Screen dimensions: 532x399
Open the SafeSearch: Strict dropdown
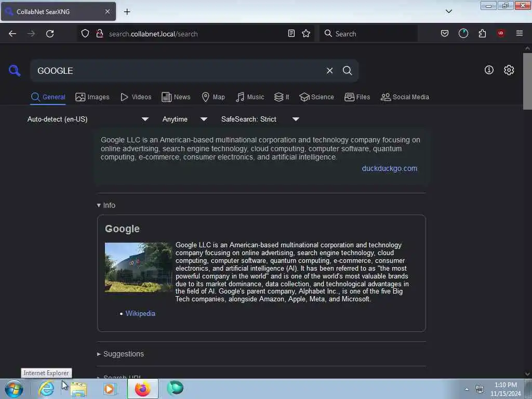260,119
